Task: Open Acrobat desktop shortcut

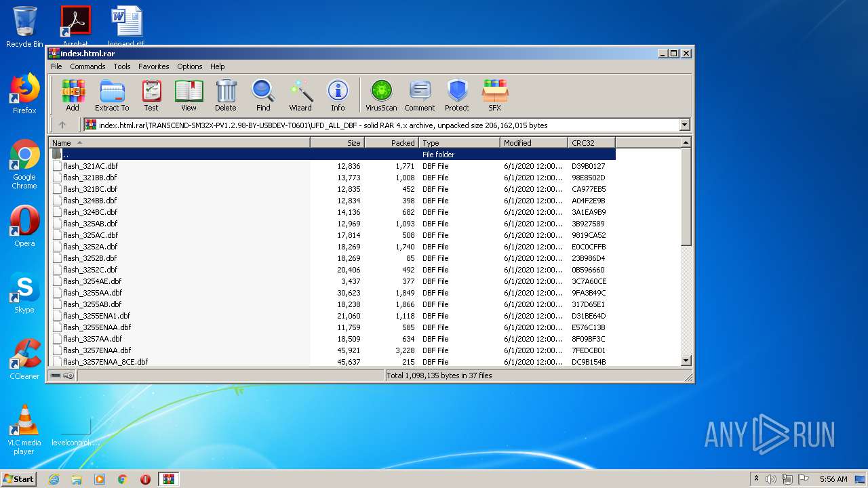Action: pyautogui.click(x=75, y=26)
